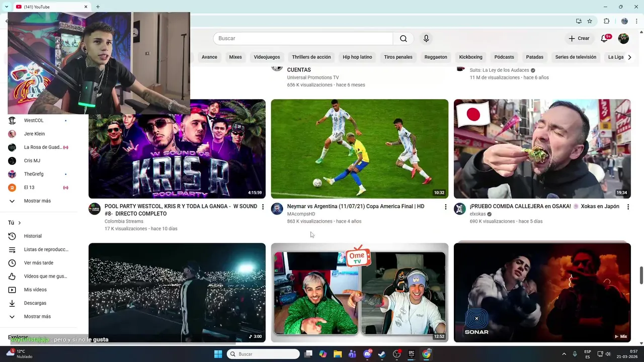Select the Kickboxing chip
This screenshot has height=362, width=644.
click(x=470, y=57)
